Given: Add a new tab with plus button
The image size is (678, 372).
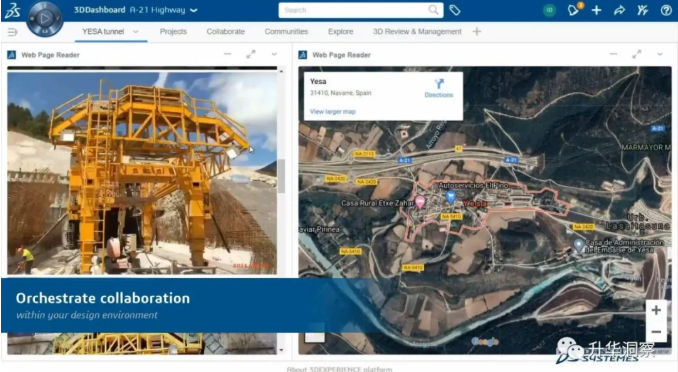Looking at the screenshot, I should click(x=477, y=31).
